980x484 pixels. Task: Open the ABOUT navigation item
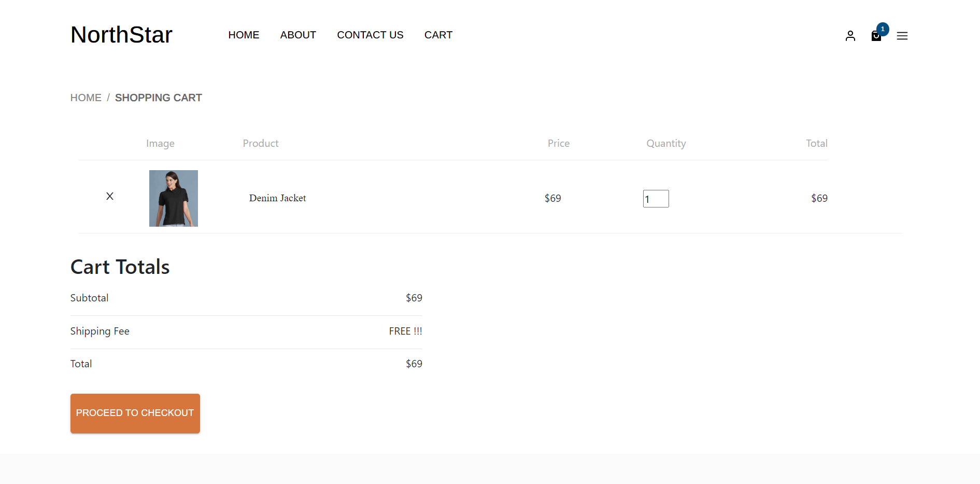pos(298,35)
